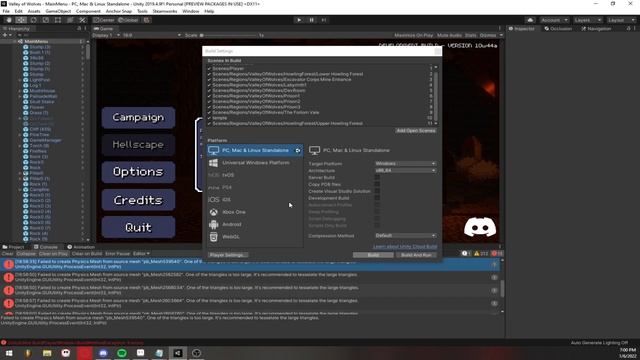
Task: Click the console Clear button
Action: click(7, 253)
